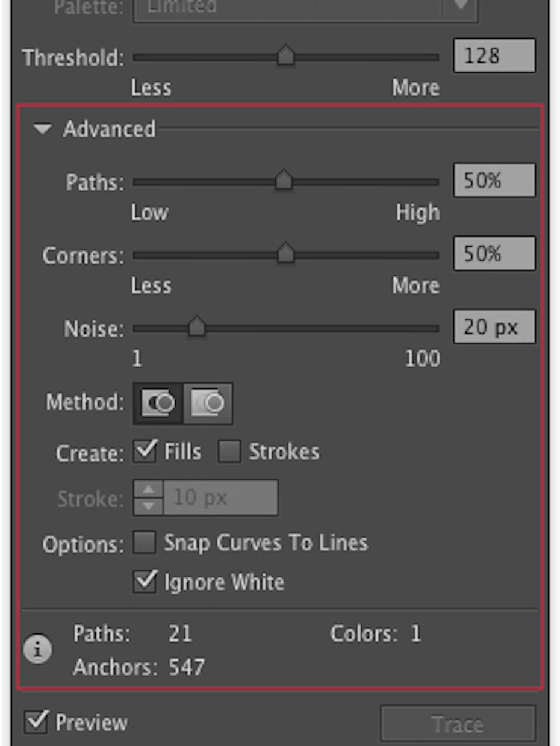Click the Paths percentage input field

click(x=494, y=180)
